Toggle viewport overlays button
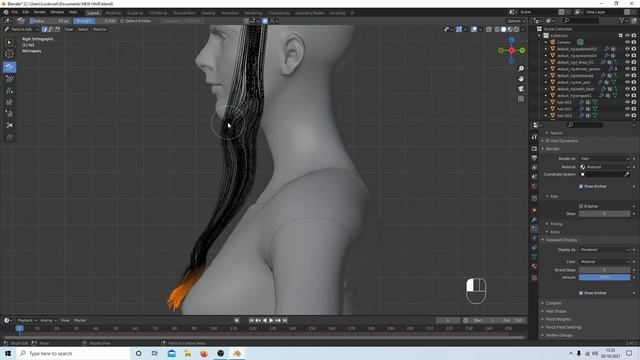The image size is (640, 360). point(474,29)
